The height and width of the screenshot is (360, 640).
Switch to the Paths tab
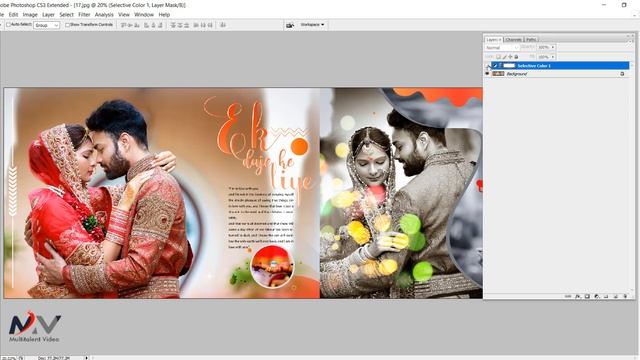click(531, 40)
